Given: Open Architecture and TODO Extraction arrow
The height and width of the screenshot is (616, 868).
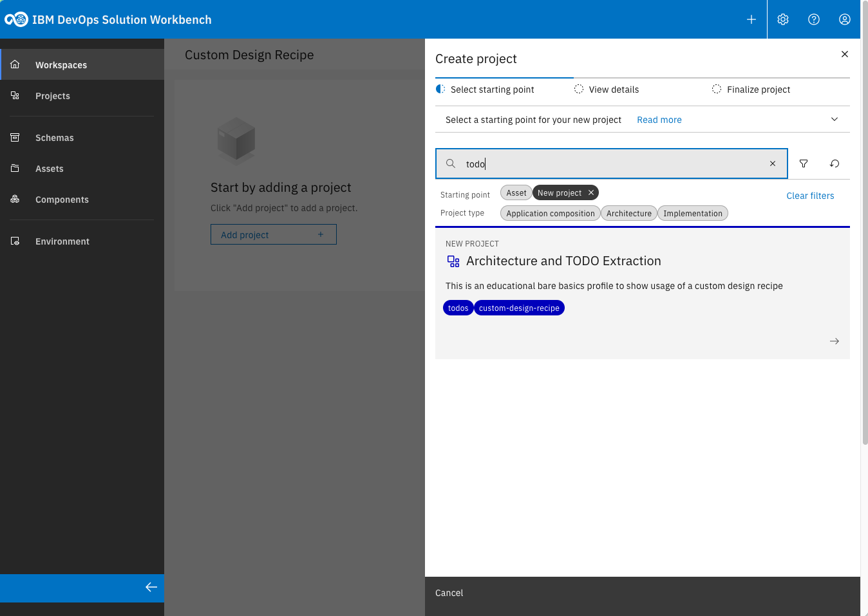Looking at the screenshot, I should (835, 341).
